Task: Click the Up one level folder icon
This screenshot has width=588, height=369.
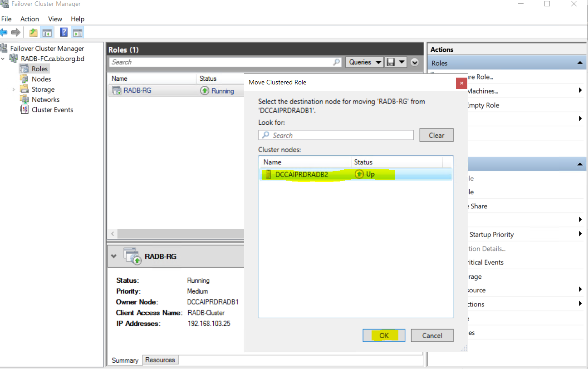Action: click(x=33, y=32)
